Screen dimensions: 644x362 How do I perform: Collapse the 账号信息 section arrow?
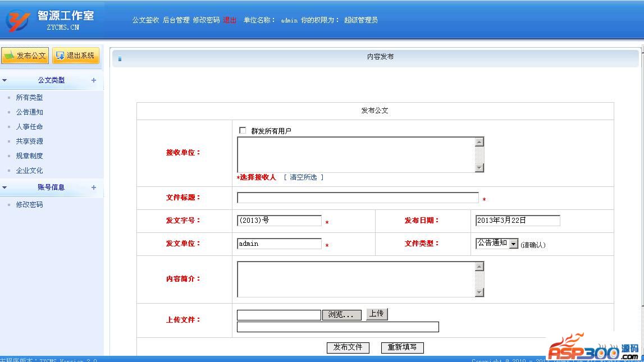(4, 187)
